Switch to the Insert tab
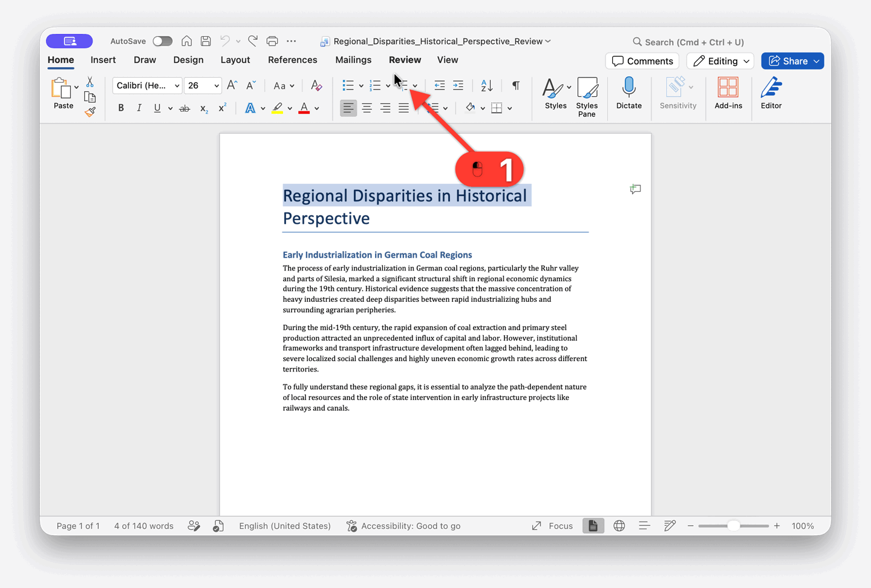Screen dimensions: 871x588 click(x=103, y=60)
